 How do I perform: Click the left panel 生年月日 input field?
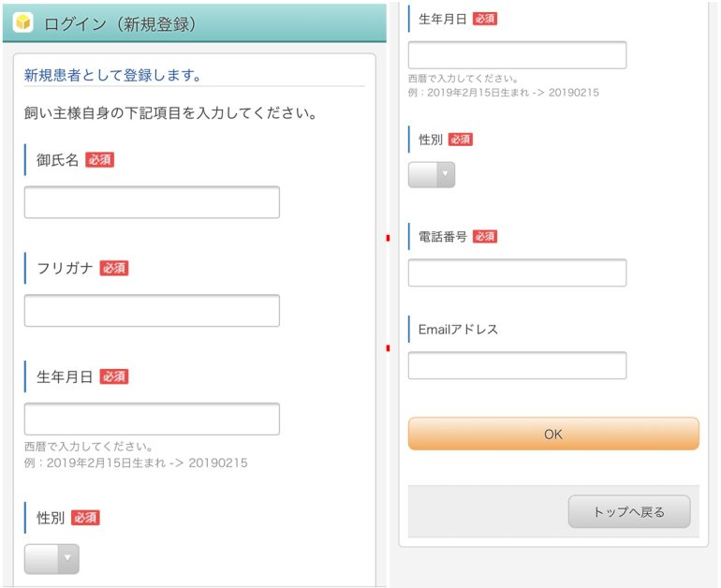pyautogui.click(x=152, y=419)
